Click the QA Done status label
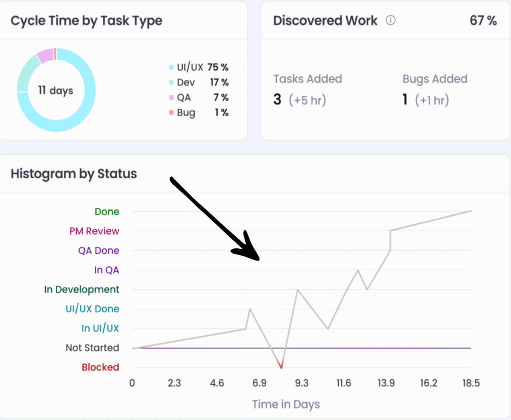Image resolution: width=511 pixels, height=420 pixels. (x=98, y=250)
